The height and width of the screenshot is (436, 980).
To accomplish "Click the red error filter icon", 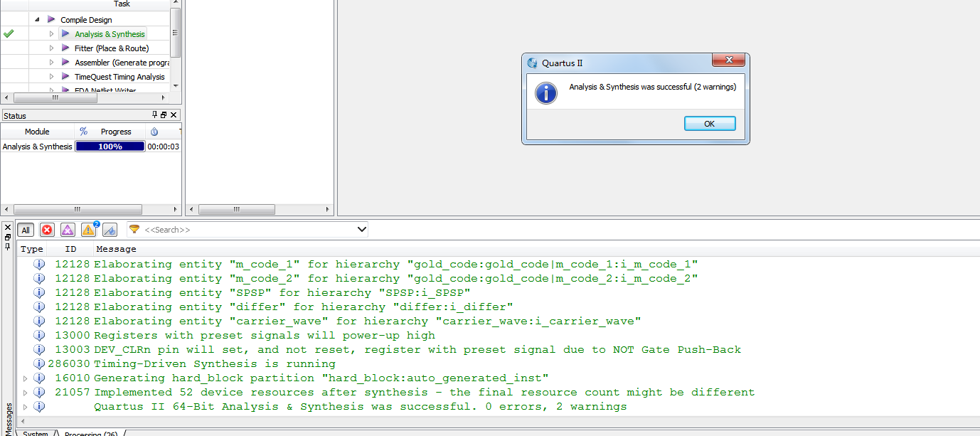I will pos(47,230).
